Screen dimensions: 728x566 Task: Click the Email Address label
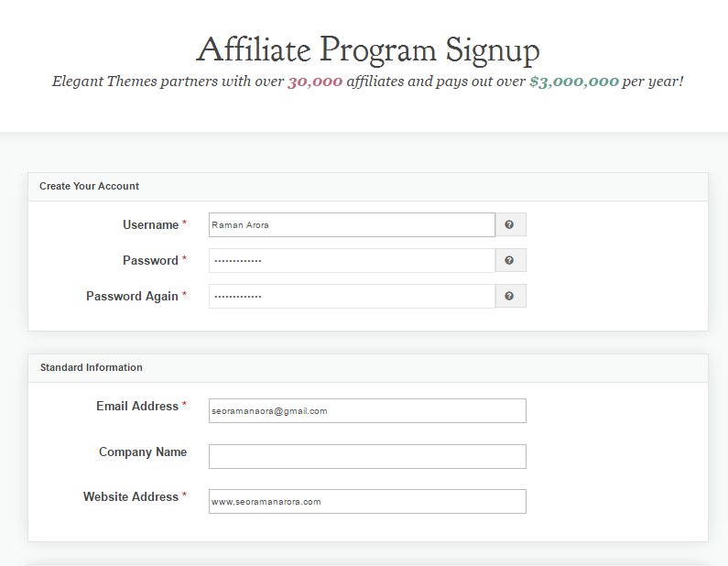(137, 407)
